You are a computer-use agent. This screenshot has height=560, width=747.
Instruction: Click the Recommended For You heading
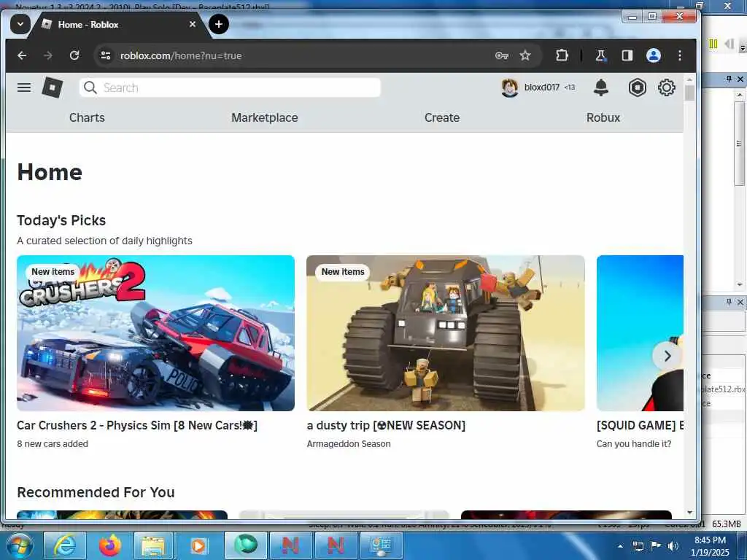96,492
